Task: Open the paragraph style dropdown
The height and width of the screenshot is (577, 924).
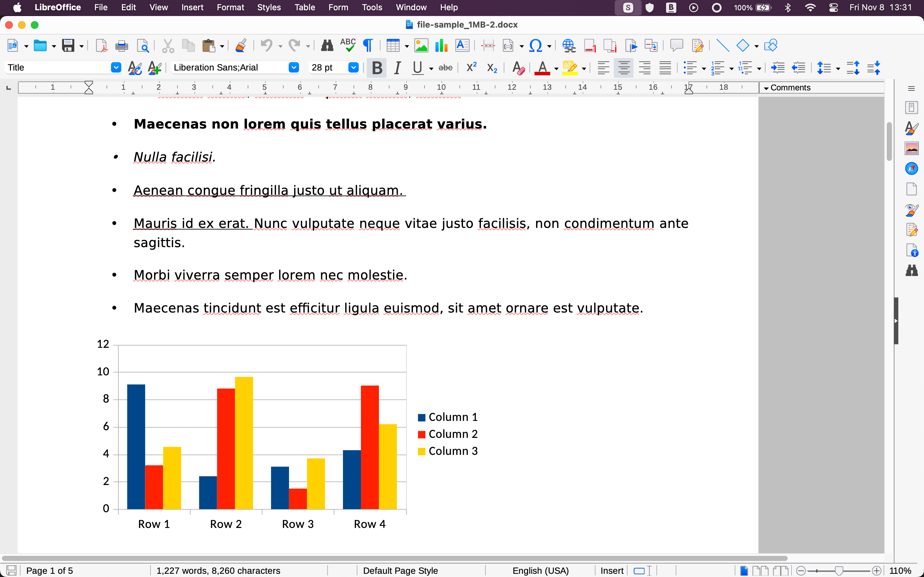Action: click(116, 67)
